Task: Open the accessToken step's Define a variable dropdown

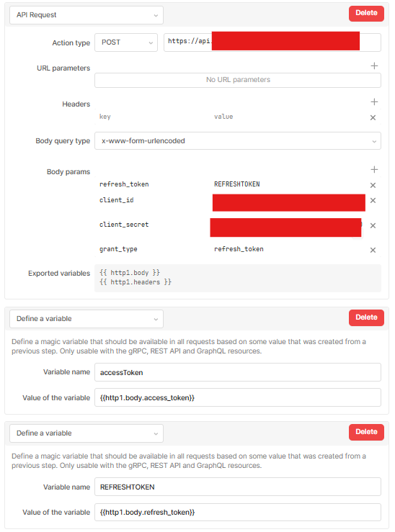Action: click(86, 319)
